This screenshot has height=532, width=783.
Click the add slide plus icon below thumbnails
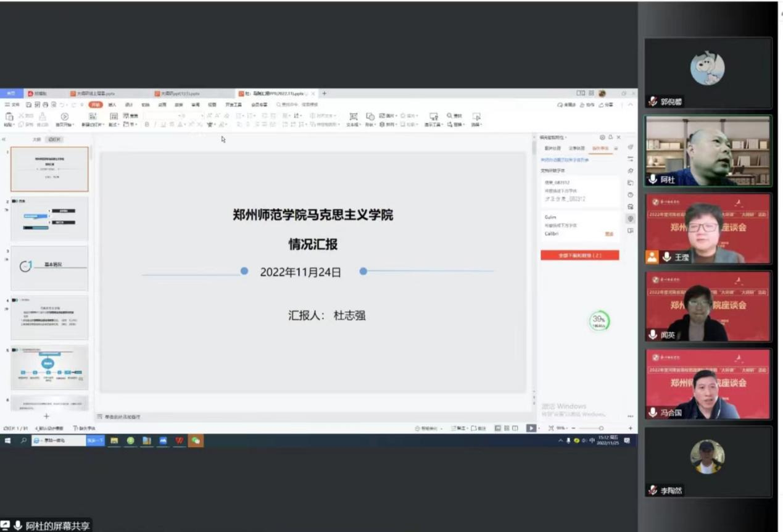coord(46,417)
